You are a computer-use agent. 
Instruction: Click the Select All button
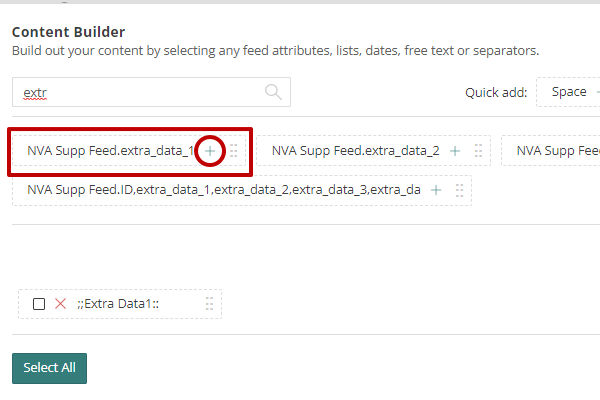point(49,368)
